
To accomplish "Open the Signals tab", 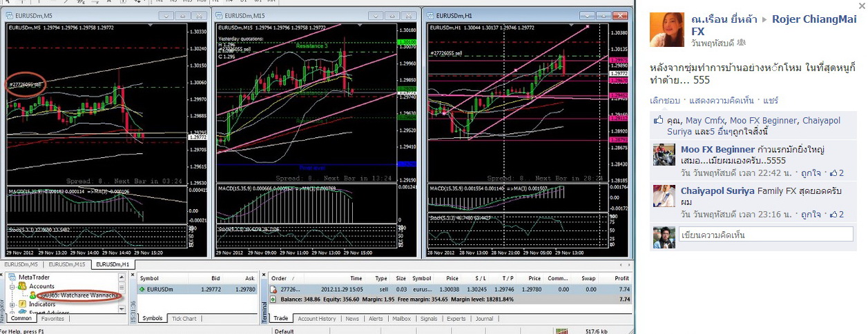I will click(x=429, y=319).
